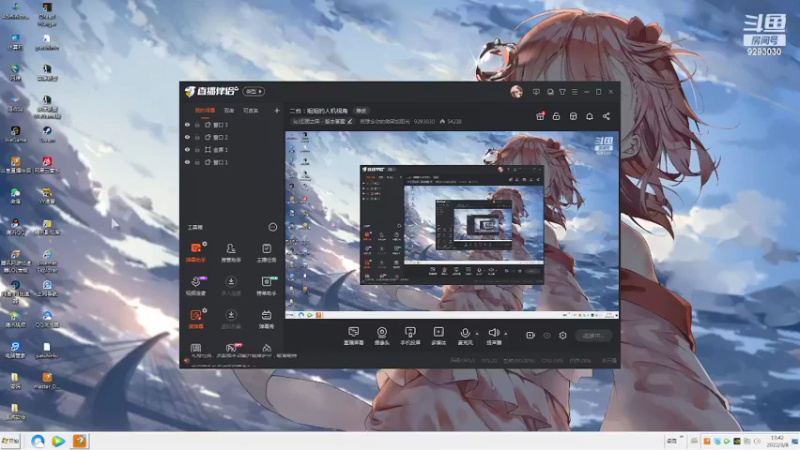Screen dimensions: 800x450
Task: Select the 窗口 2 source row
Action: [232, 137]
